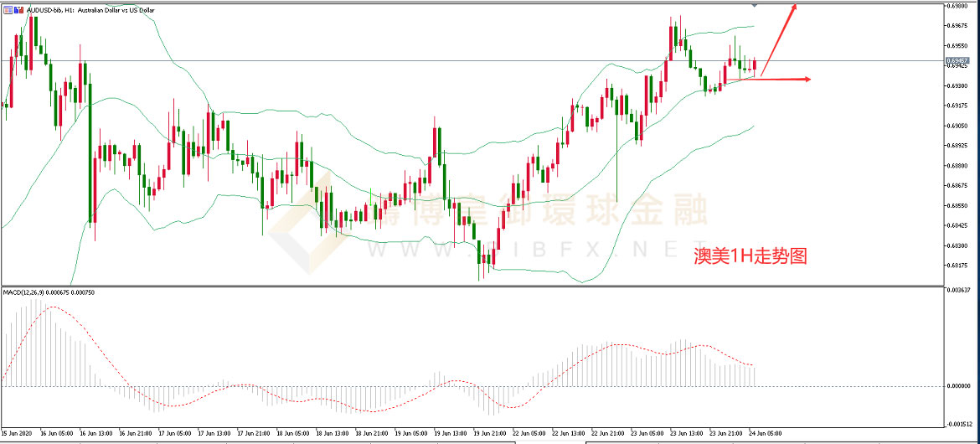Viewport: 980px width, 444px height.
Task: Click the gray chart shift triangle marker
Action: coord(756,5)
